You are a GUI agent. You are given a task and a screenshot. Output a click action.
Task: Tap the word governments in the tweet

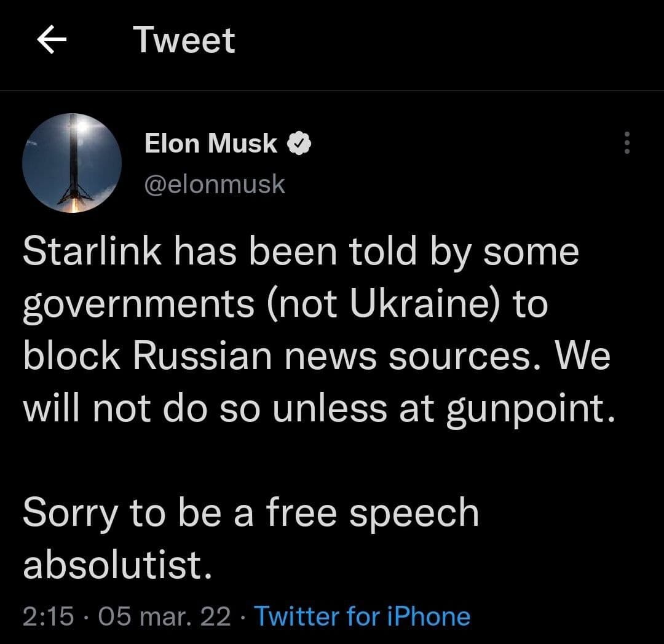click(x=138, y=305)
